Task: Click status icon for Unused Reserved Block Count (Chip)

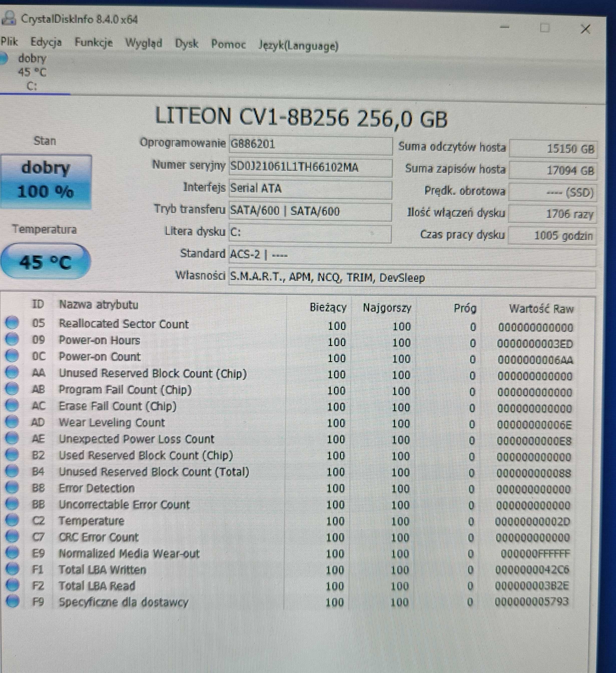Action: coord(12,372)
